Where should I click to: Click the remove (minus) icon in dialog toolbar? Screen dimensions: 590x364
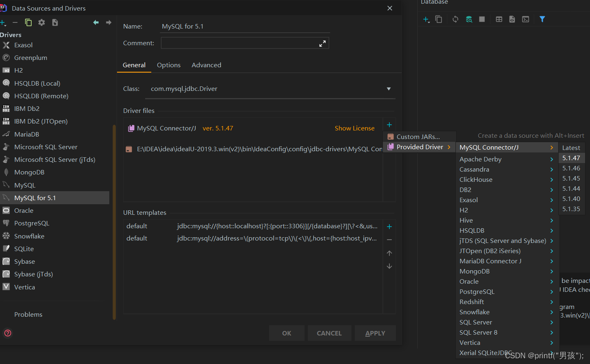pos(15,22)
